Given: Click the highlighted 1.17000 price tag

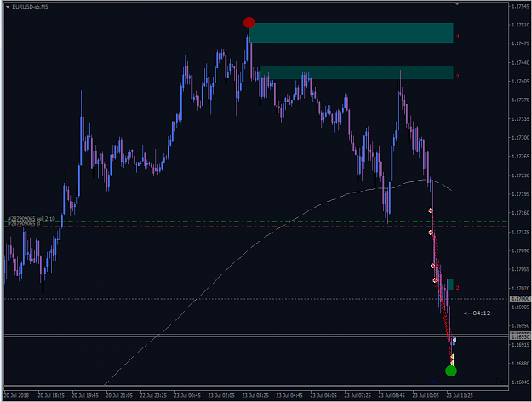Looking at the screenshot, I should tap(520, 299).
